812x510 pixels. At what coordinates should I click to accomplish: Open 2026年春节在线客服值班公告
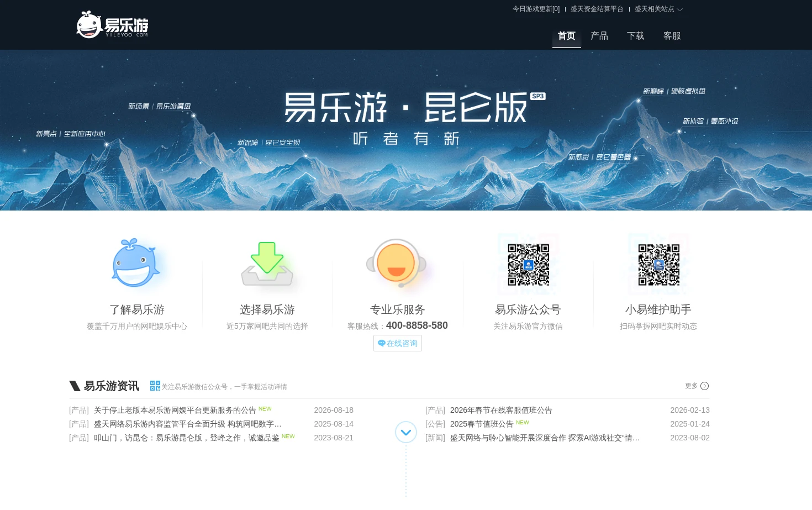501,410
